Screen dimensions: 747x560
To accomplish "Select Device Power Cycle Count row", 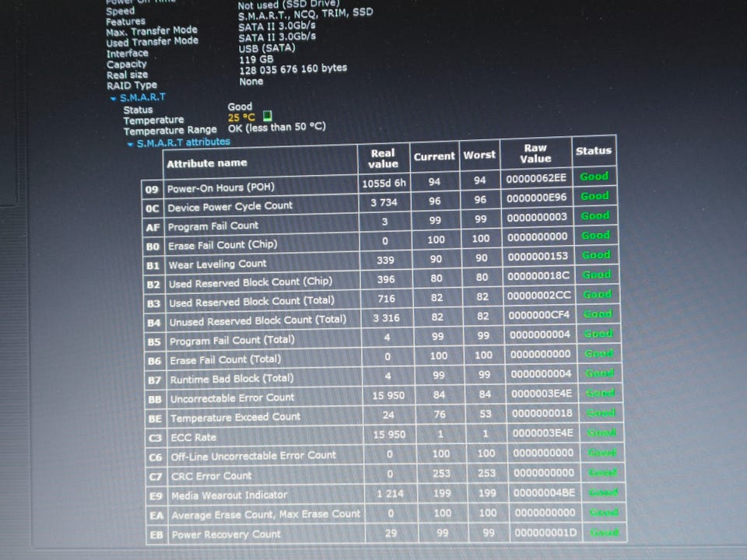I will pyautogui.click(x=380, y=202).
